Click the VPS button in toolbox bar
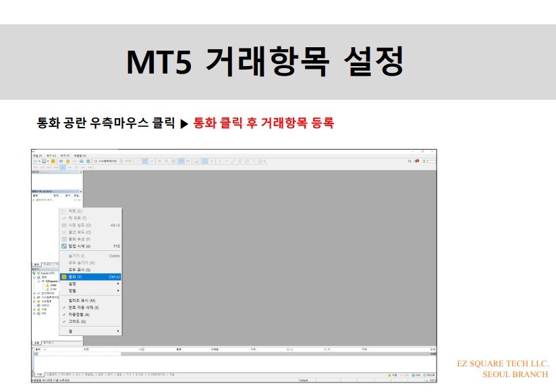Image resolution: width=556 pixels, height=392 pixels. 416,375
